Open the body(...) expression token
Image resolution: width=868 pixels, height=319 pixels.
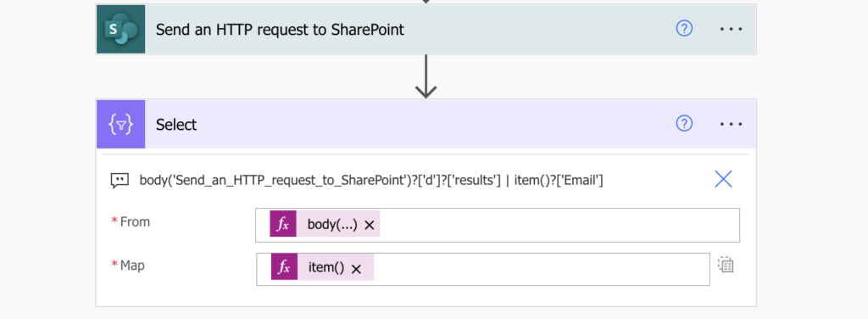coord(332,224)
